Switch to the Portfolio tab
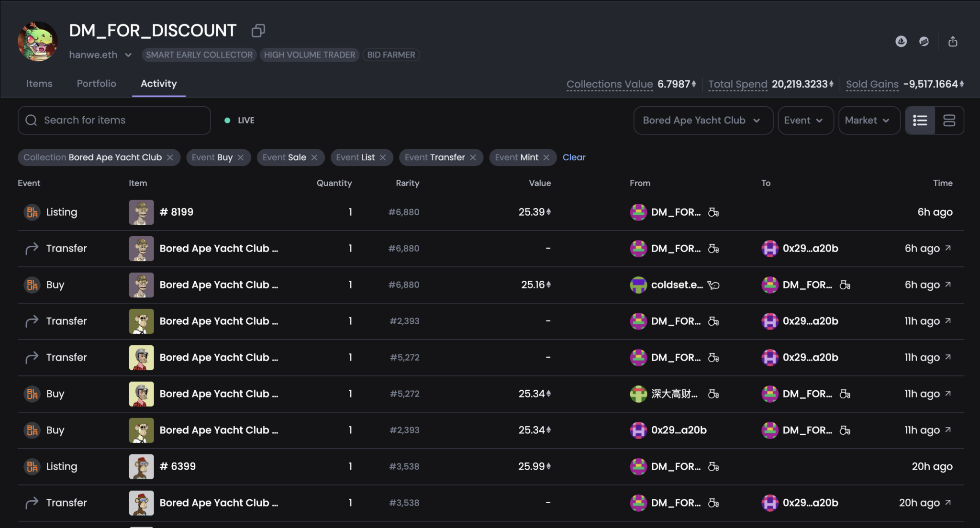Viewport: 980px width, 528px height. point(96,84)
